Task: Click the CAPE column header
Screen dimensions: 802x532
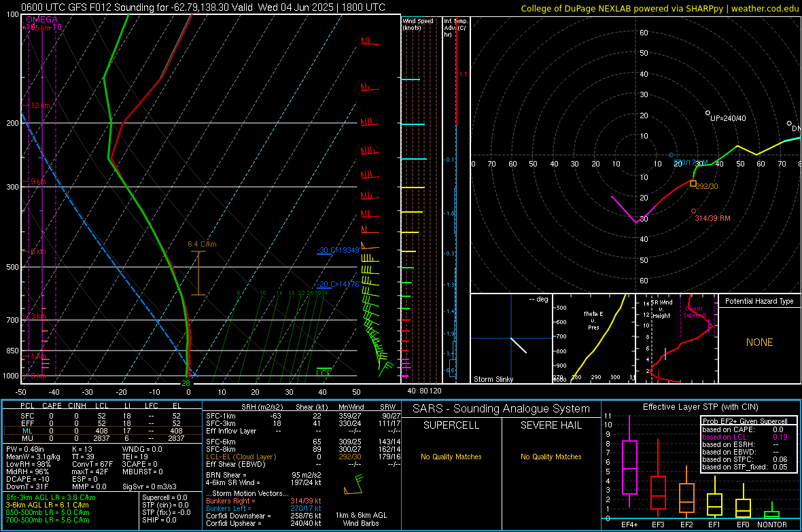Action: pyautogui.click(x=52, y=406)
